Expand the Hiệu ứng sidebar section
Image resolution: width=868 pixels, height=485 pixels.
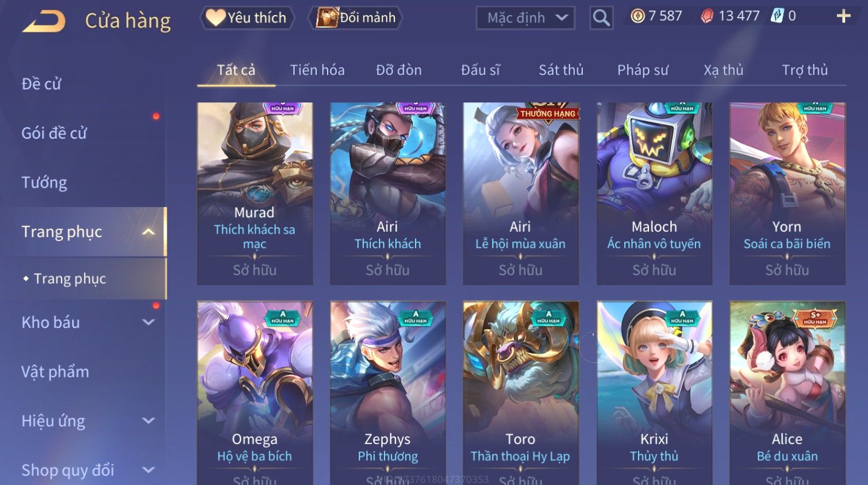point(148,421)
